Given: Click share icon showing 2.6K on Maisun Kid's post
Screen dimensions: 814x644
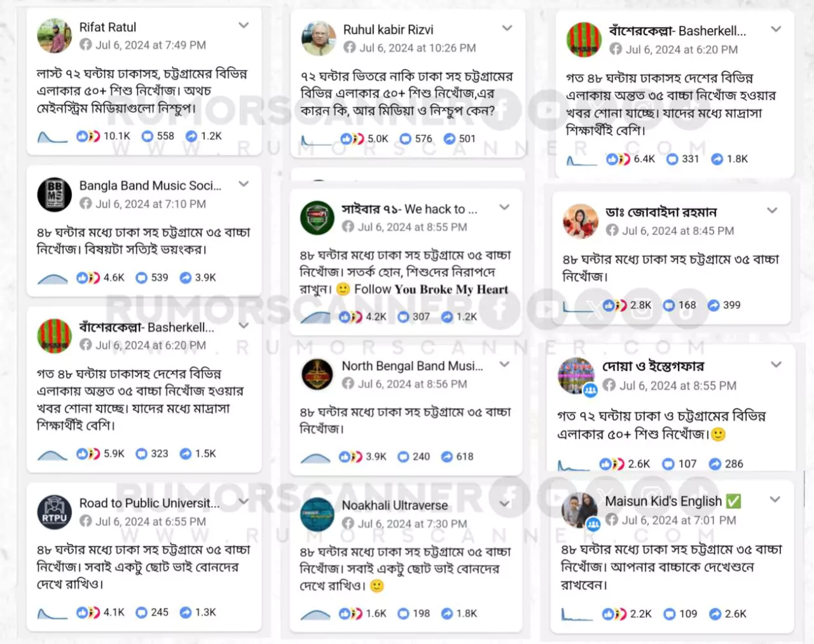Looking at the screenshot, I should point(715,614).
